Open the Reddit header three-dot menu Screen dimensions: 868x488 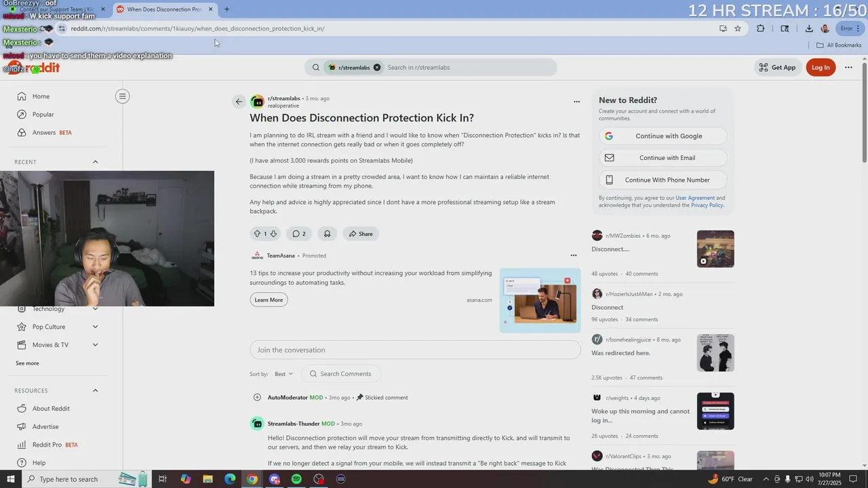tap(848, 67)
